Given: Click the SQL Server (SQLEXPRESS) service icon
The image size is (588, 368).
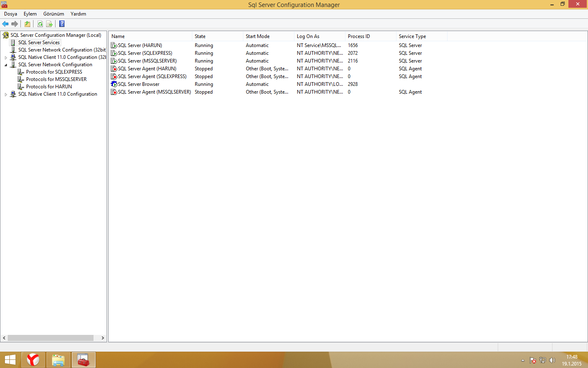Looking at the screenshot, I should (x=114, y=53).
